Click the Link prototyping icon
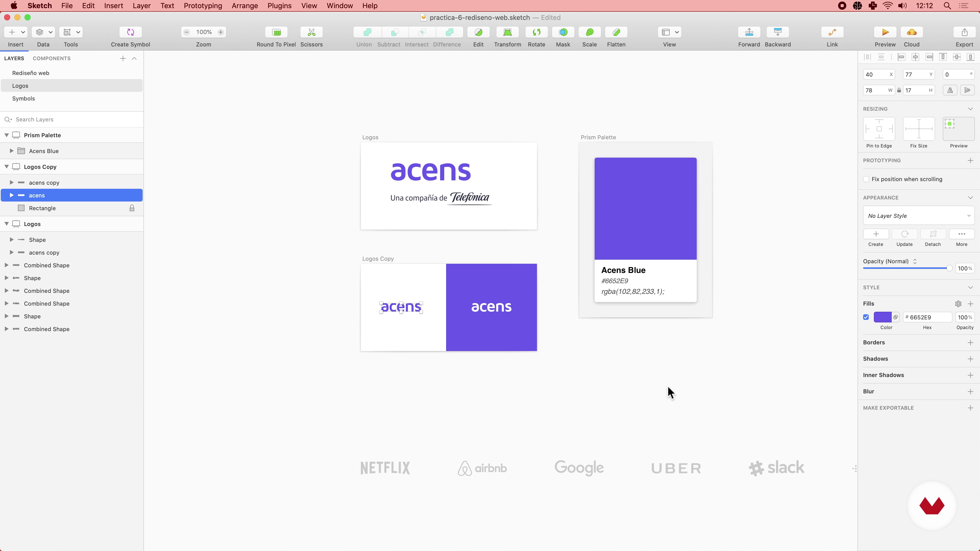The image size is (980, 551). (x=832, y=32)
